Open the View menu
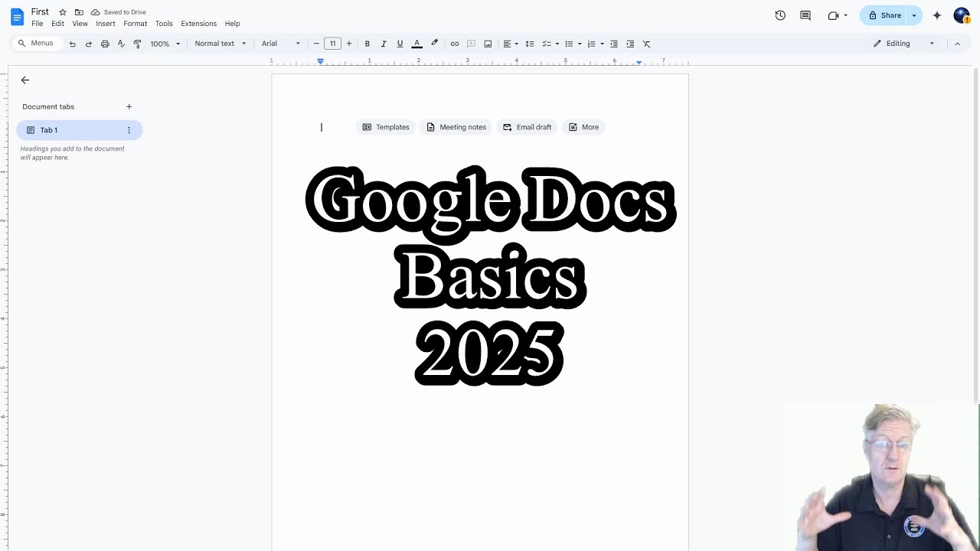The width and height of the screenshot is (980, 551). (x=80, y=24)
